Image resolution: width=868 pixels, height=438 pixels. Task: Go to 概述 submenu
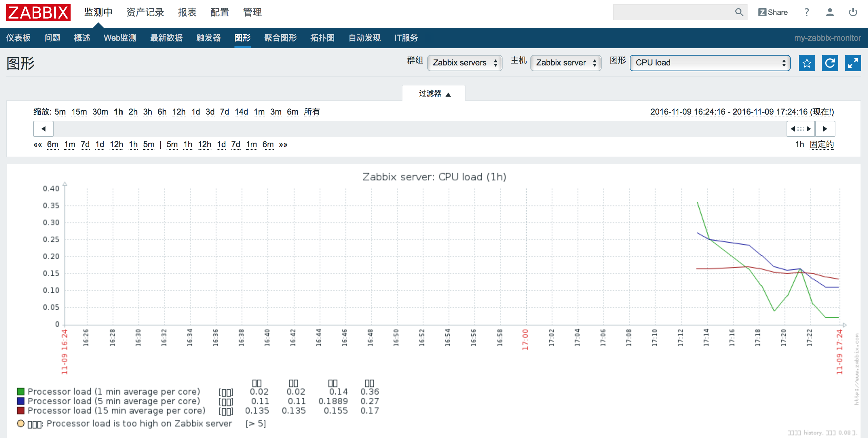click(82, 38)
